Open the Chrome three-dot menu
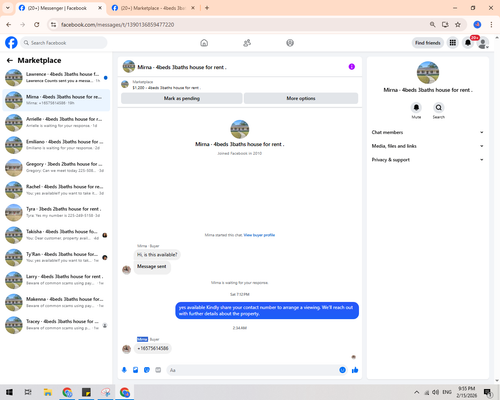The image size is (500, 400). [491, 24]
